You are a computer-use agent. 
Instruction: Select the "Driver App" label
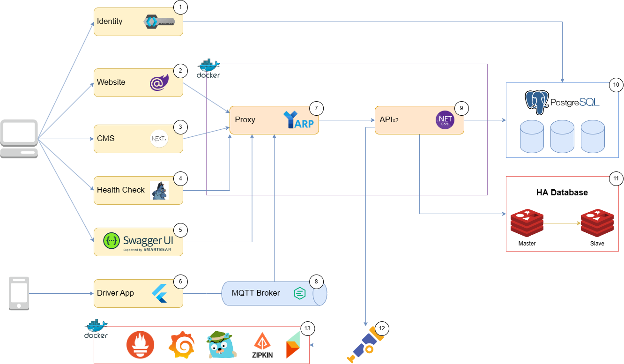click(x=115, y=293)
